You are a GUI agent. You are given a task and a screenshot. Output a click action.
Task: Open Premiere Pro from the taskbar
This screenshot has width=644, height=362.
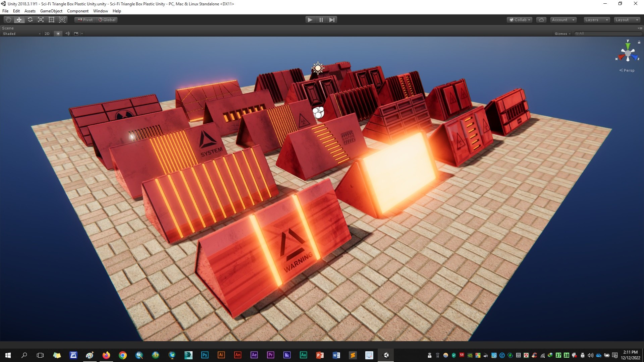tap(270, 355)
